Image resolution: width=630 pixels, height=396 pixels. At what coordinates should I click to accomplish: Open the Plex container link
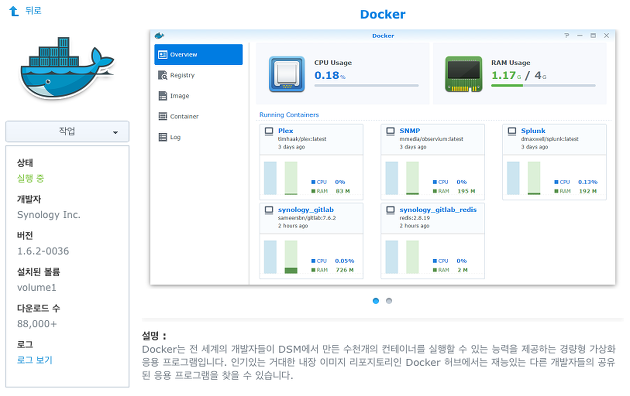285,131
